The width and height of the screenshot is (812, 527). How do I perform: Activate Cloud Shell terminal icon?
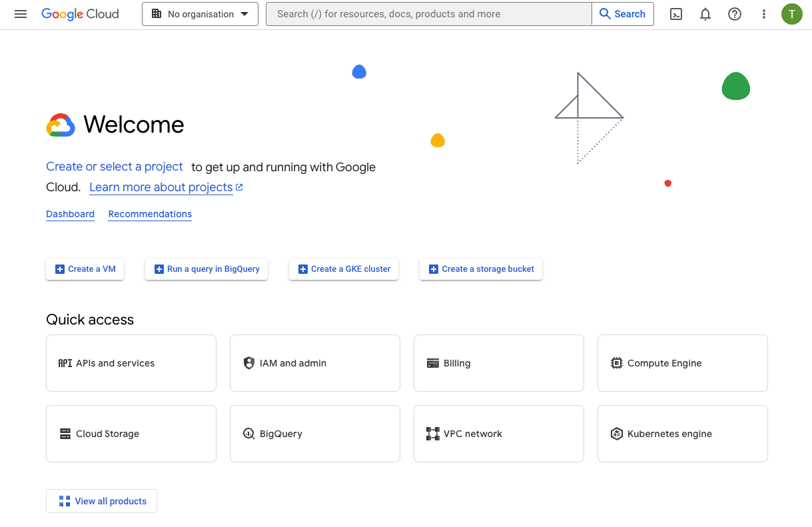(x=675, y=14)
